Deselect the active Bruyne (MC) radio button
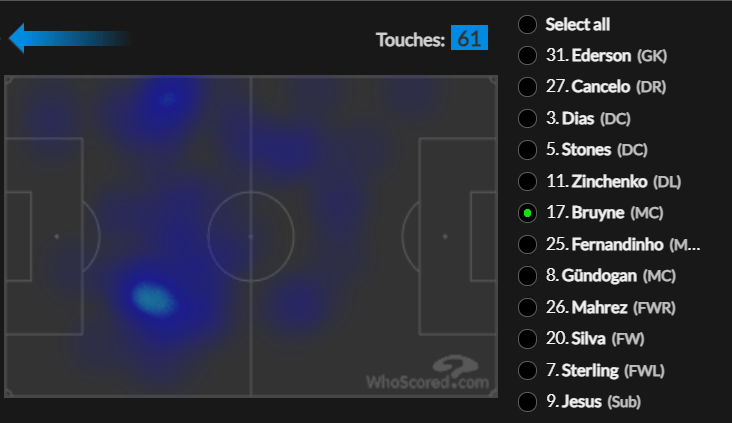Image resolution: width=732 pixels, height=423 pixels. coord(527,213)
